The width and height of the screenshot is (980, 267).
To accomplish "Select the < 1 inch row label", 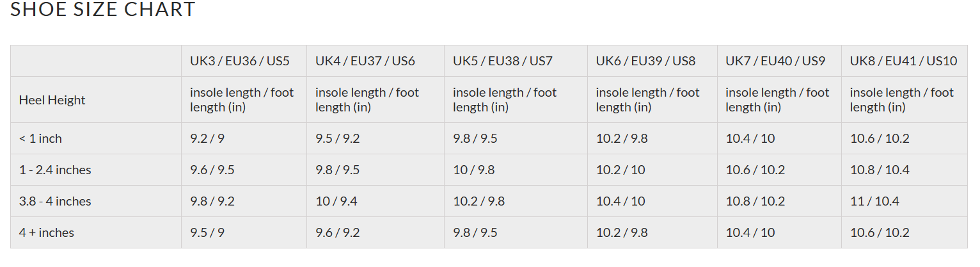I will point(40,138).
